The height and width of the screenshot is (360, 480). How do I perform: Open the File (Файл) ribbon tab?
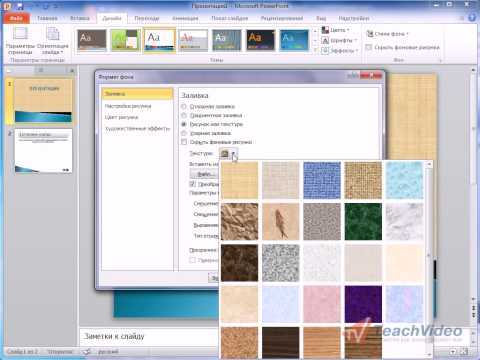16,18
